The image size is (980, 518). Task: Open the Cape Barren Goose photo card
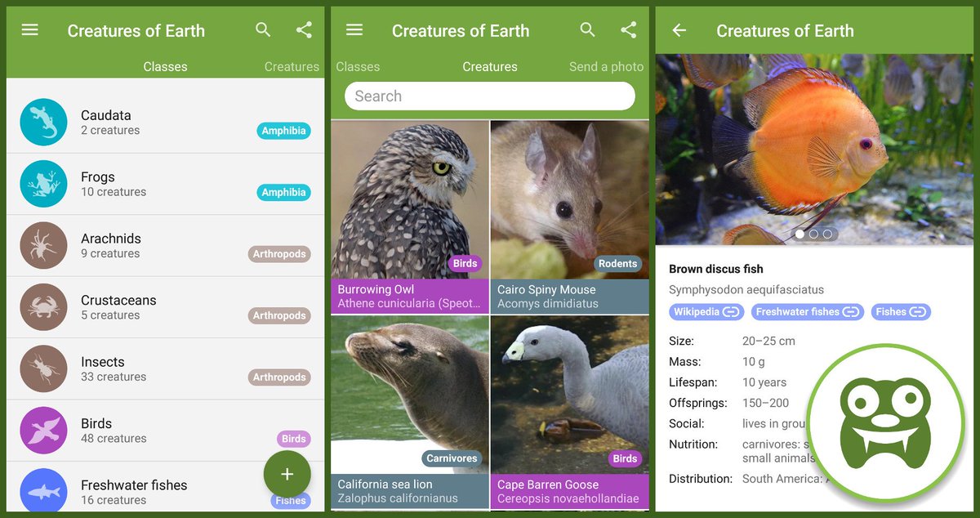570,412
